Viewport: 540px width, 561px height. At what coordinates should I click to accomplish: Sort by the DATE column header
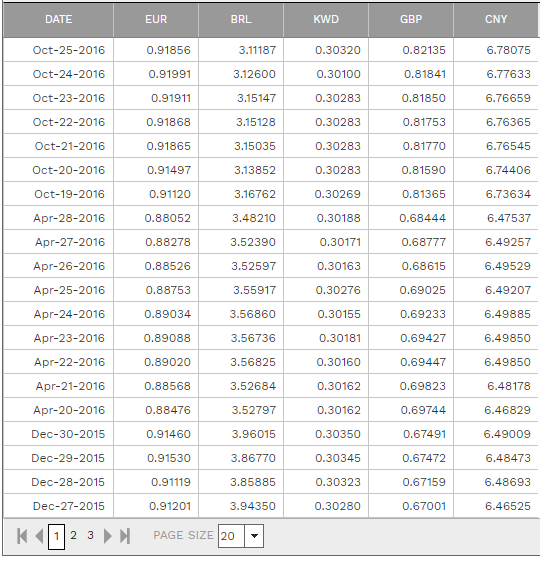pos(58,19)
